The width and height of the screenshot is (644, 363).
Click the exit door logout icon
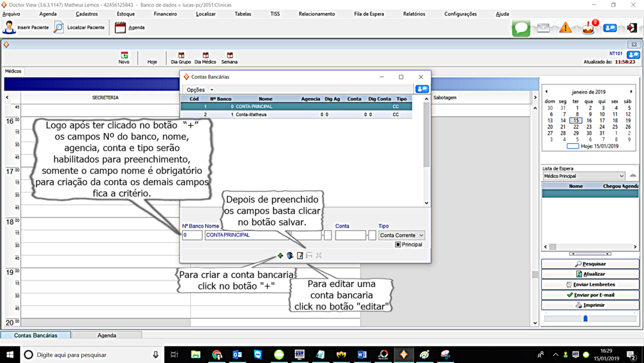point(632,28)
